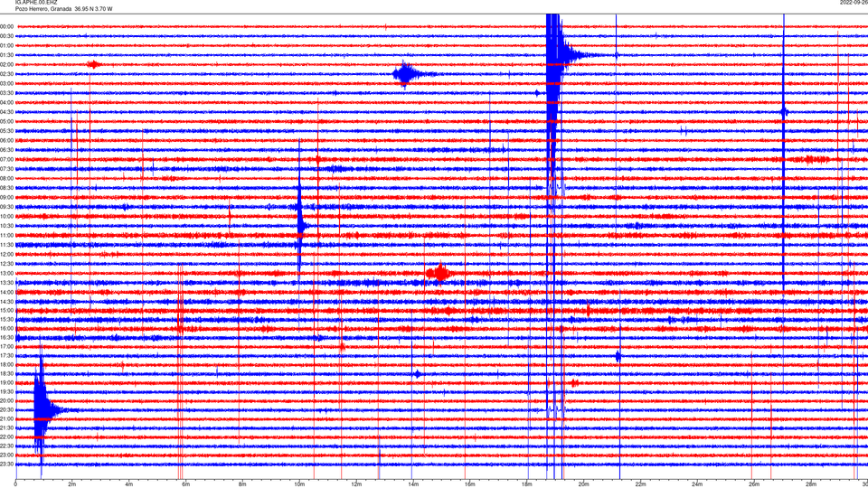Image resolution: width=868 pixels, height=488 pixels.
Task: Select the 02:00 trace time label
Action: (7, 65)
